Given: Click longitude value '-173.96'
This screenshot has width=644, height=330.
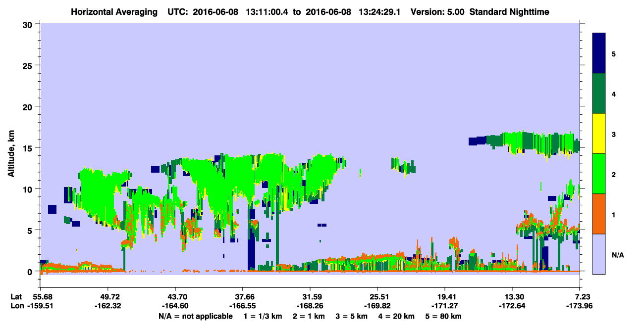Looking at the screenshot, I should coord(580,306).
